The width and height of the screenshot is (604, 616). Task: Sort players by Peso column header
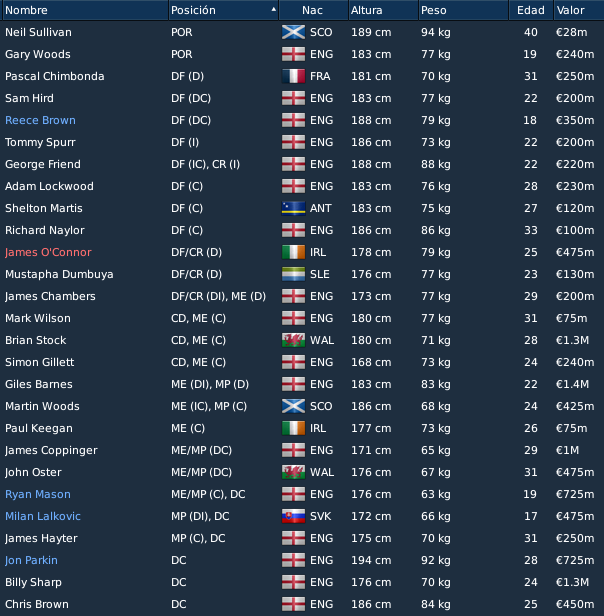pos(464,10)
